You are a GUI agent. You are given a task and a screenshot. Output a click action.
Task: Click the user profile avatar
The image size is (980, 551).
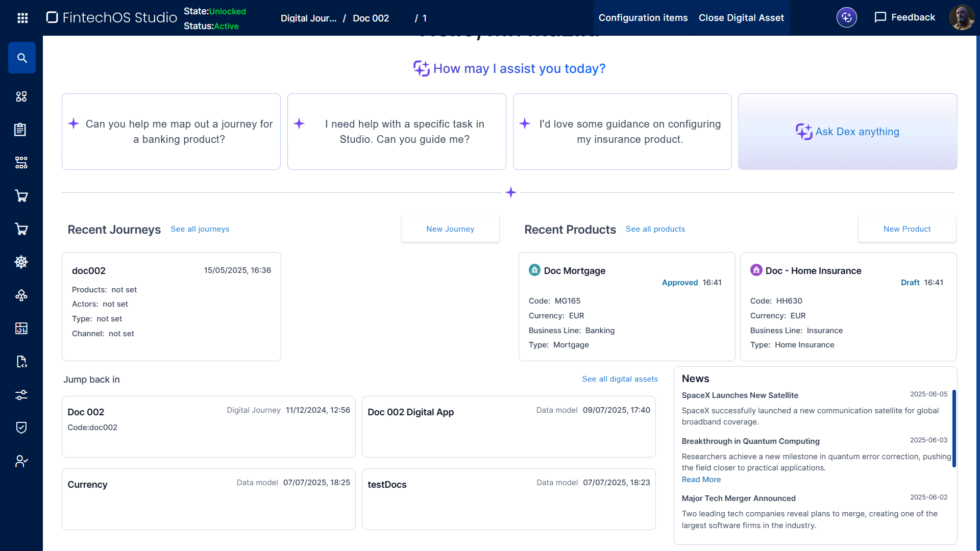point(962,17)
